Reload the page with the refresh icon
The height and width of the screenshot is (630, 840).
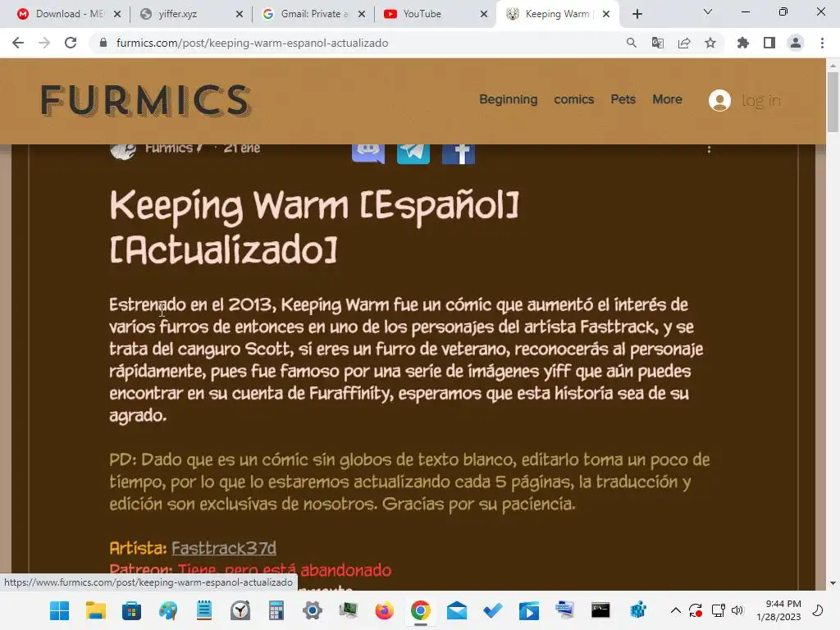(71, 43)
